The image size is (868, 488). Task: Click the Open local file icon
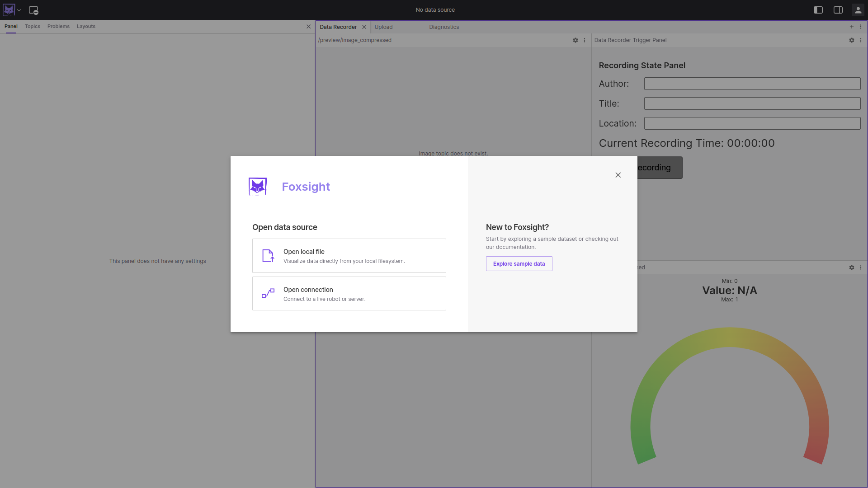click(x=268, y=256)
